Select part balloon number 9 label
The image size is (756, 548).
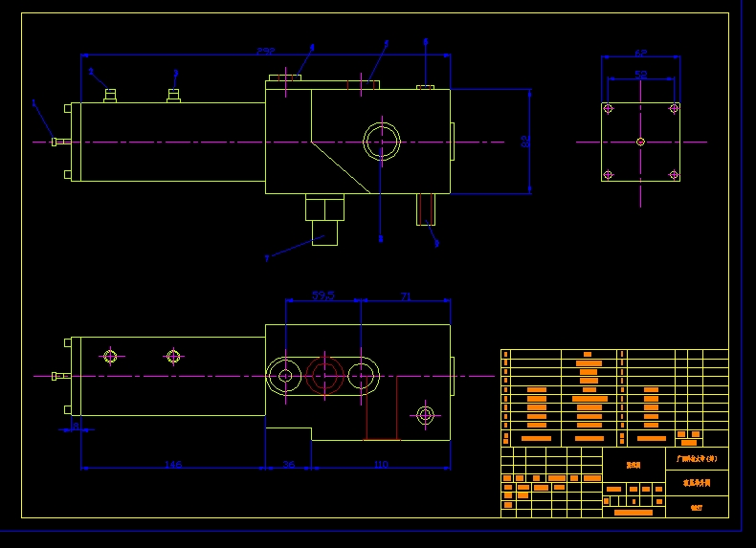[x=436, y=244]
